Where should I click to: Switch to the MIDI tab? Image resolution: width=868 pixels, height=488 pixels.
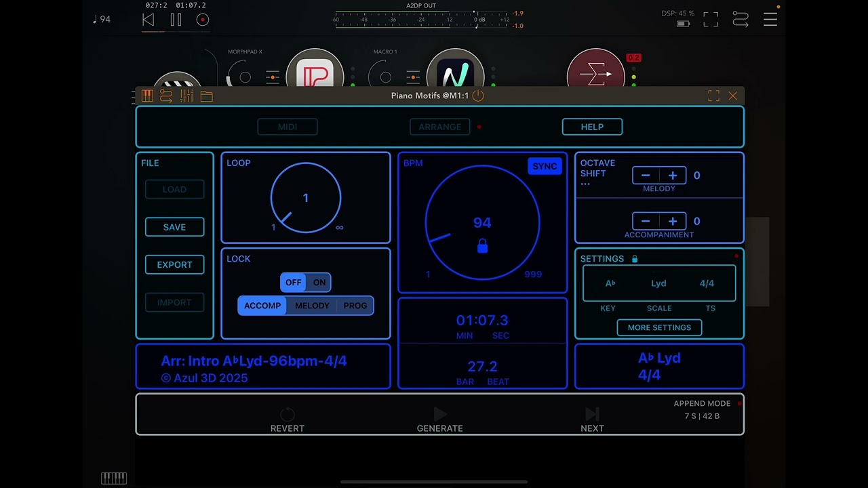pos(288,127)
